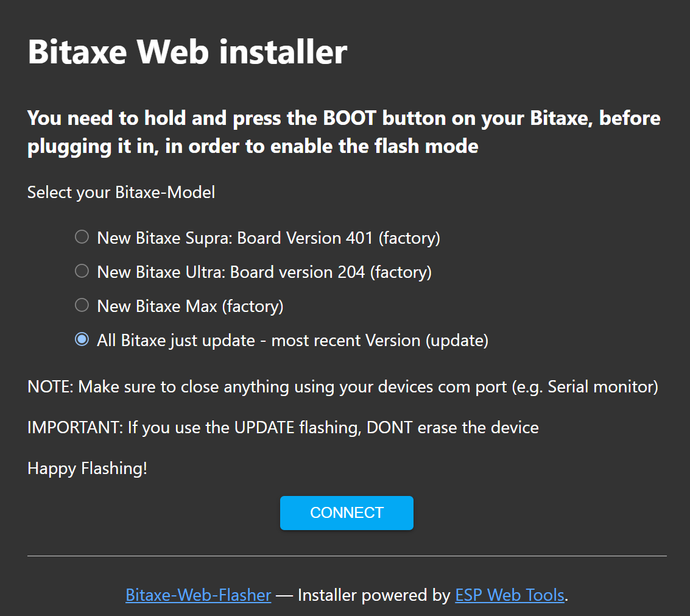
Task: Click the horizontal divider above the footer
Action: (x=345, y=555)
